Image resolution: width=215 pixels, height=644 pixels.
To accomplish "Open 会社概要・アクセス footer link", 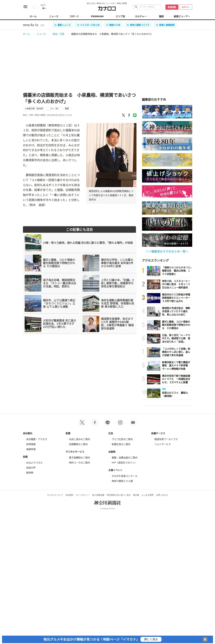I will 37,439.
